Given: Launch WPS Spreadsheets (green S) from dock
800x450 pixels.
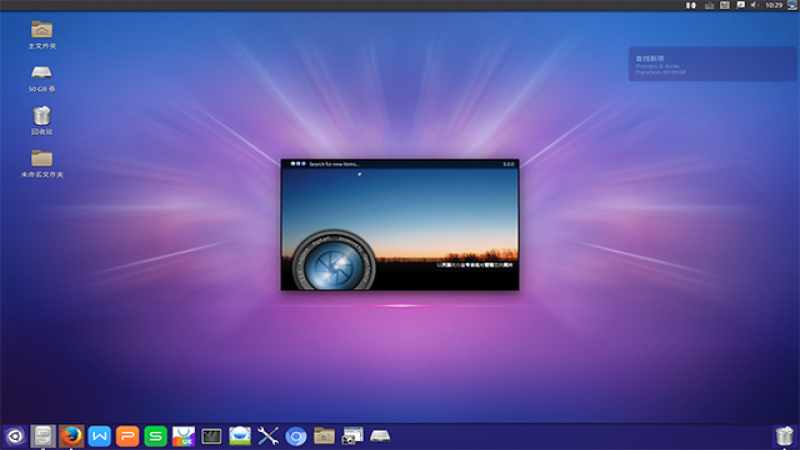Looking at the screenshot, I should 155,436.
